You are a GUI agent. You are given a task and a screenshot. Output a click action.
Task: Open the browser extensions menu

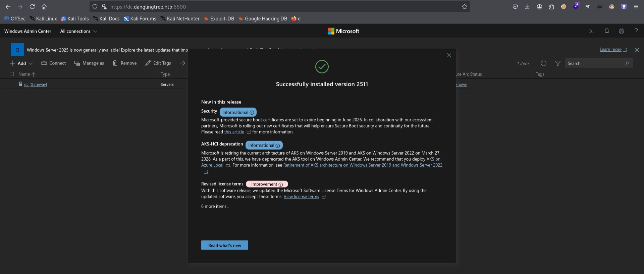(x=551, y=7)
